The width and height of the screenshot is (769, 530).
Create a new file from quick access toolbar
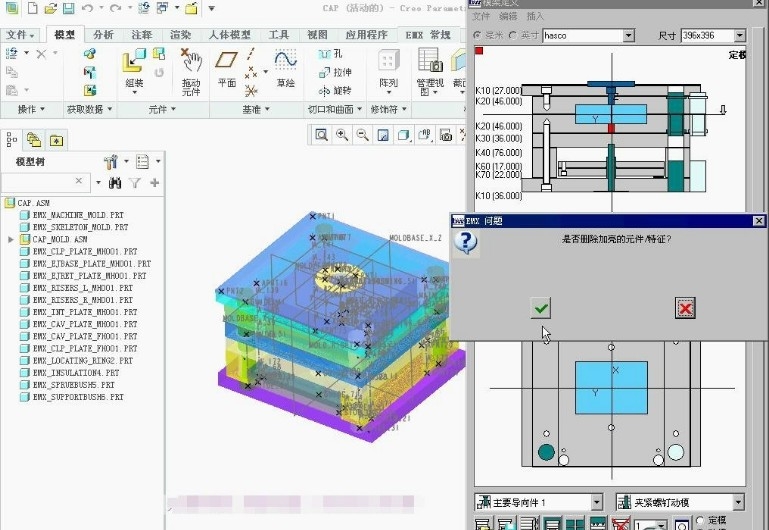[x=32, y=8]
